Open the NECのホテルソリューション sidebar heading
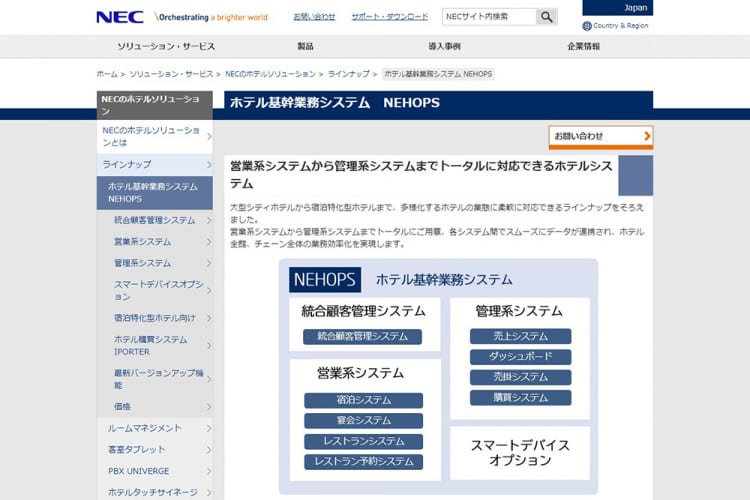The height and width of the screenshot is (500, 750). click(x=154, y=105)
